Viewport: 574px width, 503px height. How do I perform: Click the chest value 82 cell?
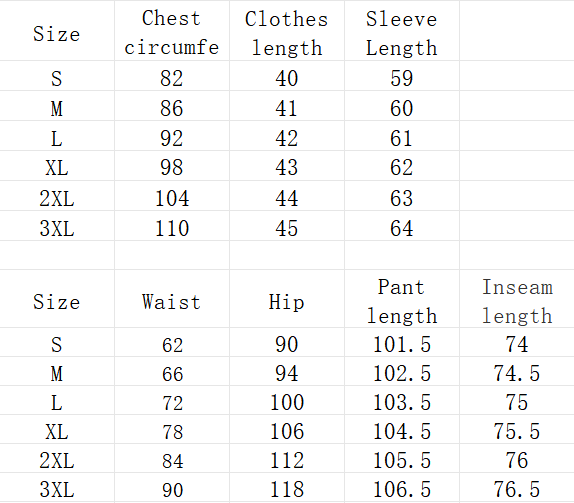[x=172, y=76]
